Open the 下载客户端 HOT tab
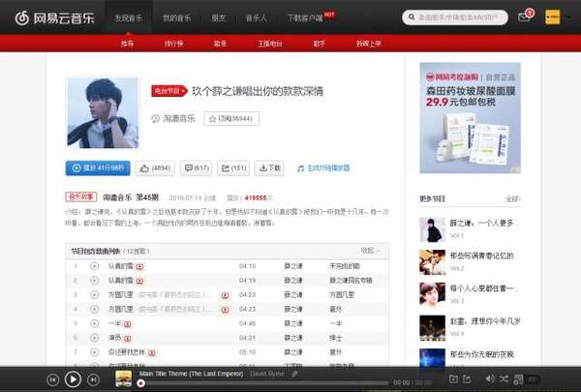The width and height of the screenshot is (581, 392). click(x=305, y=17)
